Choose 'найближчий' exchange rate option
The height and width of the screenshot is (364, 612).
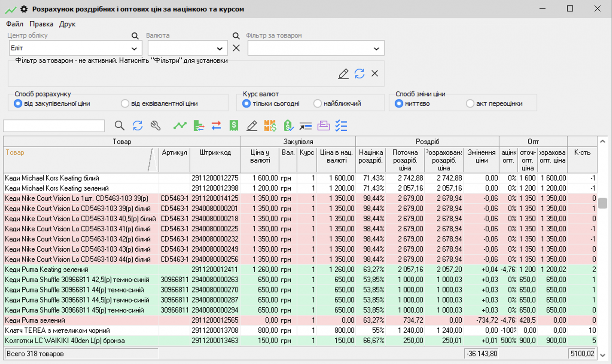click(317, 104)
